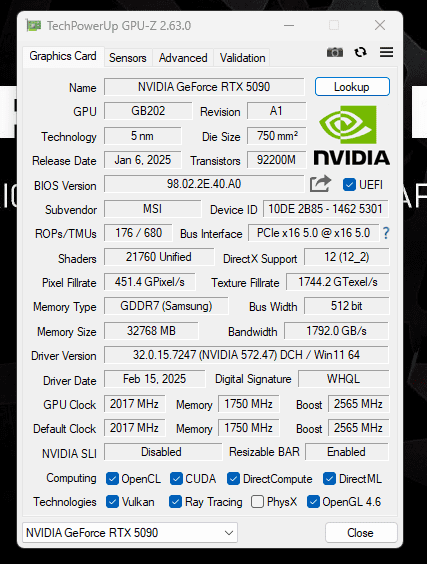Click the Lookup button
The height and width of the screenshot is (564, 427).
coord(352,87)
